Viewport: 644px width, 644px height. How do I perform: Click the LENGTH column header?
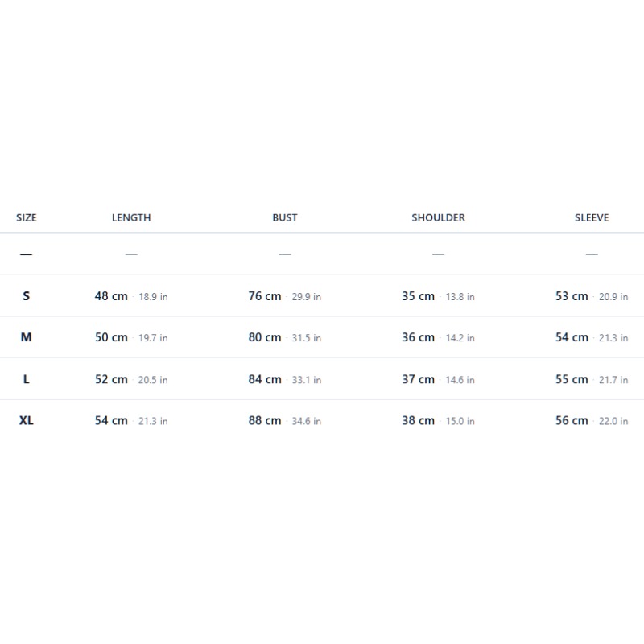[131, 217]
